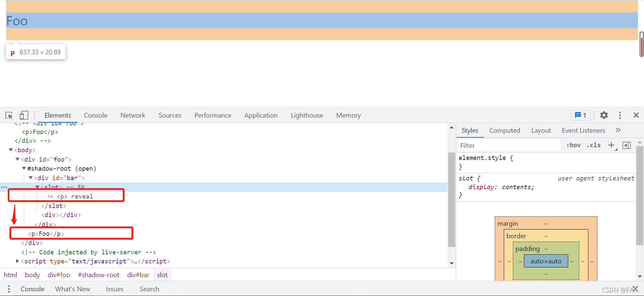The width and height of the screenshot is (644, 296).
Task: Select the <p>Foo</p> DOM node
Action: 46,234
